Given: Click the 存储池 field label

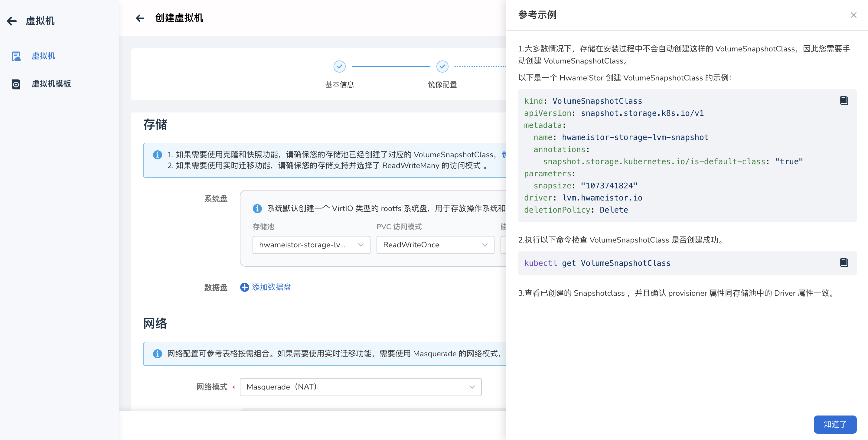Looking at the screenshot, I should [x=263, y=227].
